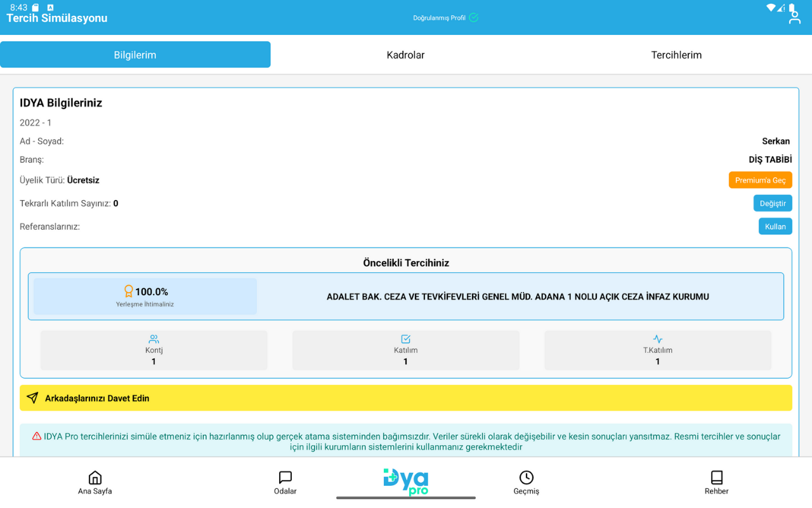Image resolution: width=812 pixels, height=508 pixels.
Task: Tap the 100.0% Yerleşme İhtimaliniz card
Action: point(145,296)
